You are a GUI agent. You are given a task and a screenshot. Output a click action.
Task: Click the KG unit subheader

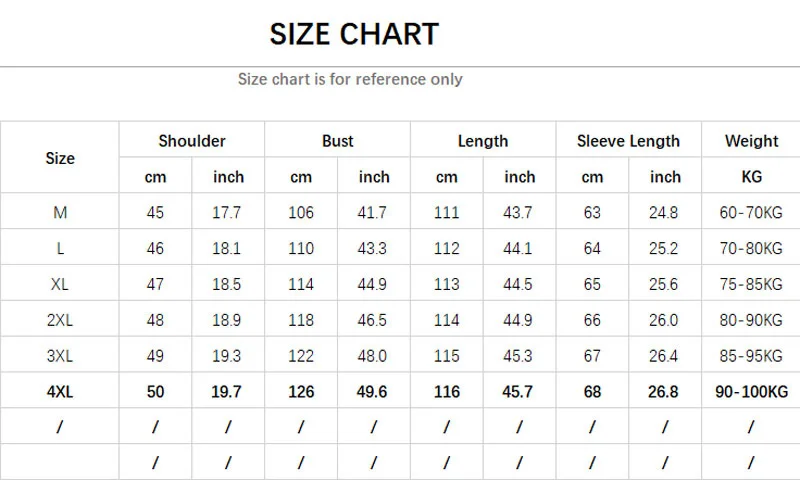(x=751, y=177)
